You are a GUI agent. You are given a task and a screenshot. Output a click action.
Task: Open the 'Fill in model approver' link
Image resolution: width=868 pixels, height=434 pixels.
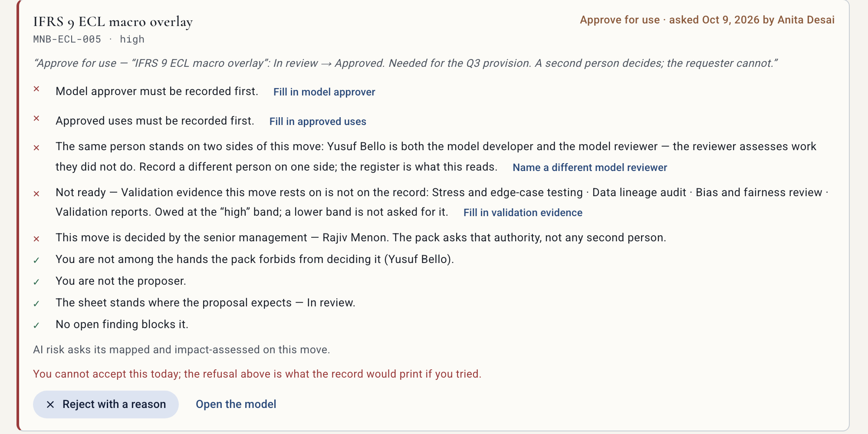(324, 92)
